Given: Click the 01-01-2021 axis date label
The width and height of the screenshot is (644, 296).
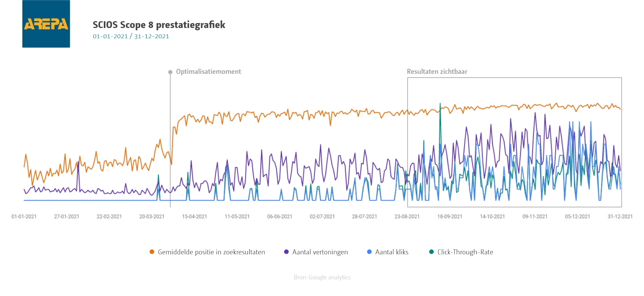Looking at the screenshot, I should point(24,217).
